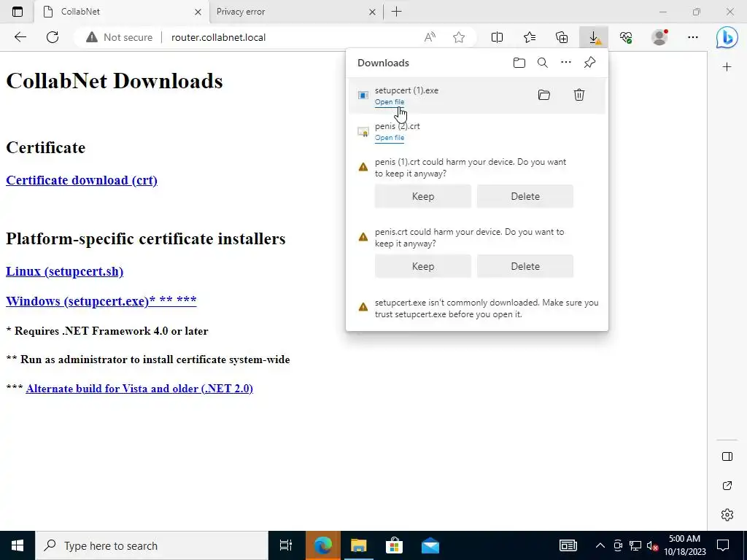Open Mail app from taskbar

pyautogui.click(x=430, y=545)
